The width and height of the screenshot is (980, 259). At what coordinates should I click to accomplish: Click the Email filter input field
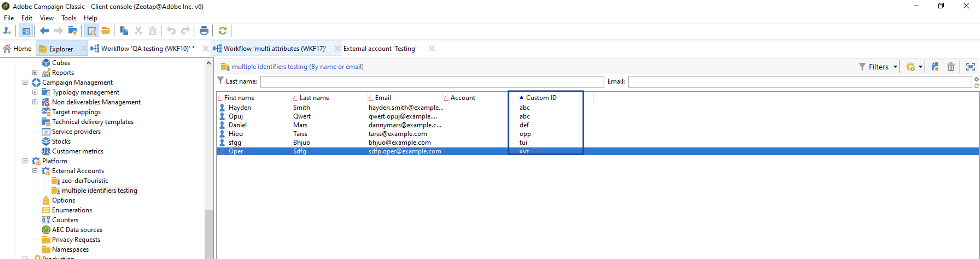click(x=800, y=82)
